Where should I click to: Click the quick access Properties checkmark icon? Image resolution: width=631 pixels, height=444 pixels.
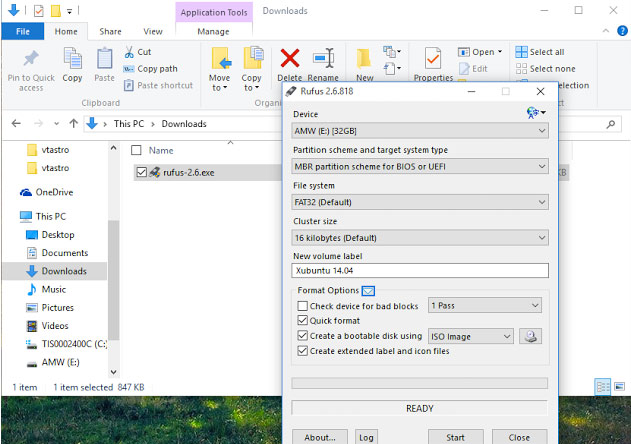point(38,11)
